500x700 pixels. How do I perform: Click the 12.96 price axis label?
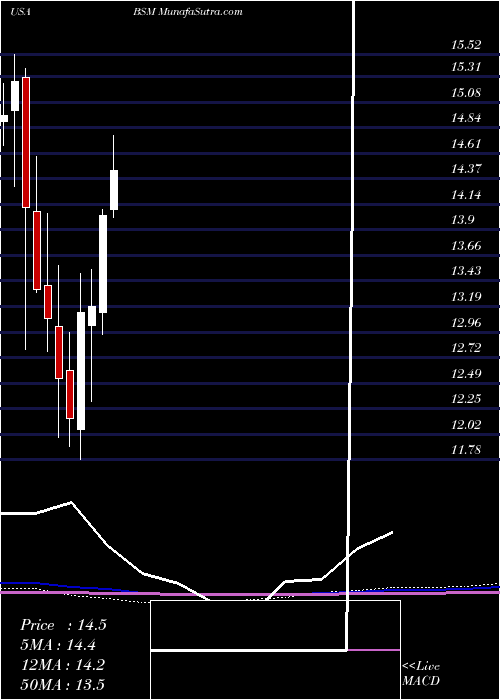pos(466,323)
